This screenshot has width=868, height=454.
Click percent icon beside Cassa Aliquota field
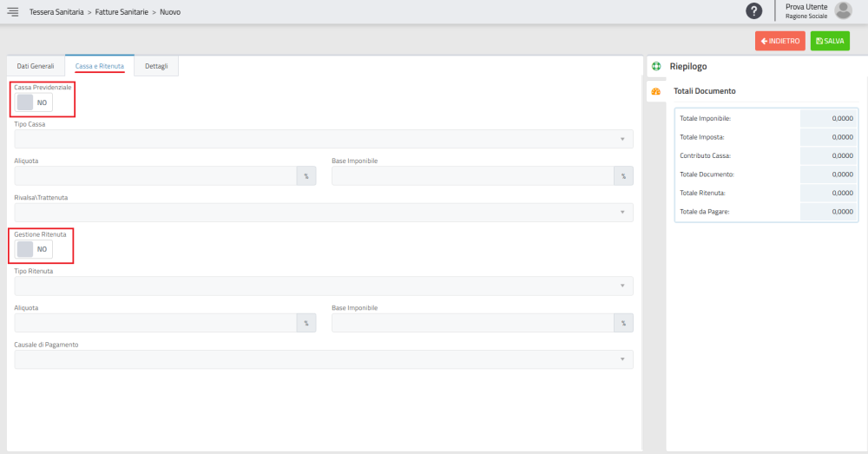pyautogui.click(x=306, y=176)
